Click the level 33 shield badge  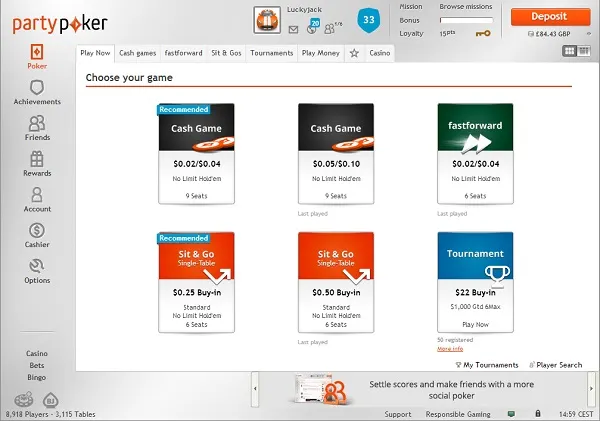pos(368,20)
